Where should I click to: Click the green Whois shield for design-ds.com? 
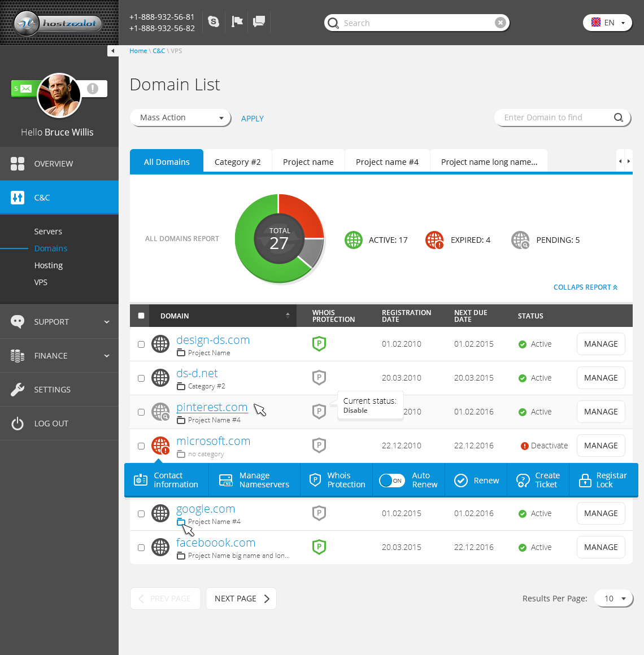coord(319,344)
